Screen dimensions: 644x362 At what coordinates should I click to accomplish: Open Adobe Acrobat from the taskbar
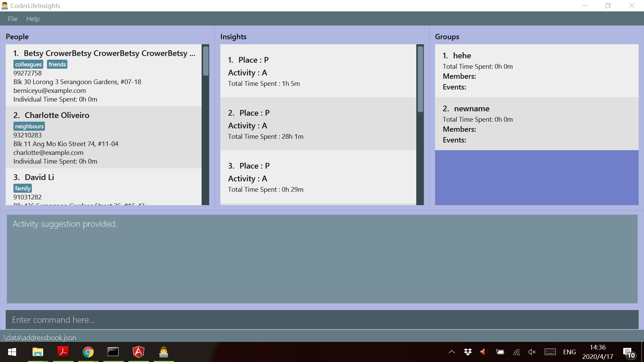pos(63,352)
